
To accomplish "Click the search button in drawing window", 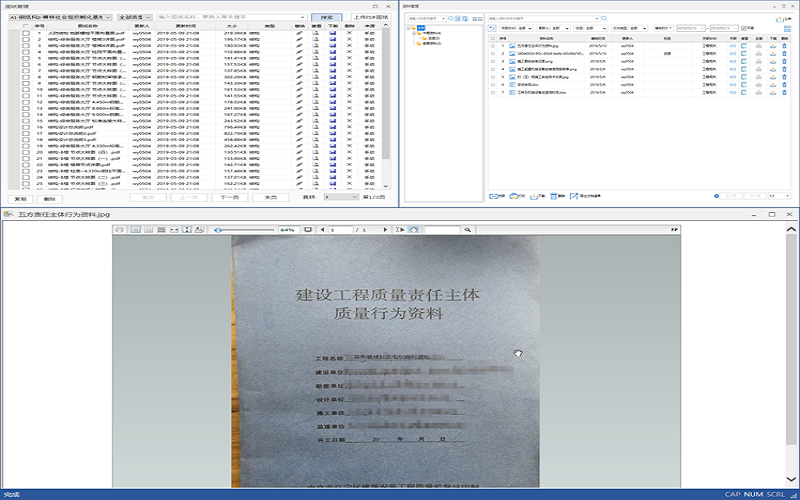I will pos(327,17).
